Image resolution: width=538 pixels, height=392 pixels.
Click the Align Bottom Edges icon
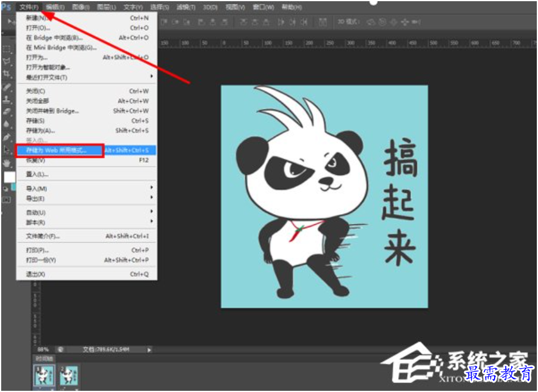pyautogui.click(x=187, y=22)
